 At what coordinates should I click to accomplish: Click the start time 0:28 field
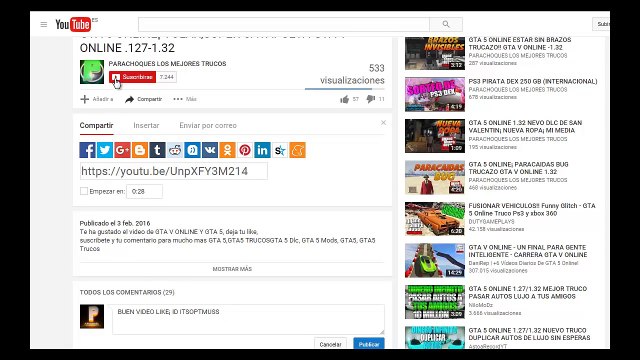pyautogui.click(x=144, y=191)
